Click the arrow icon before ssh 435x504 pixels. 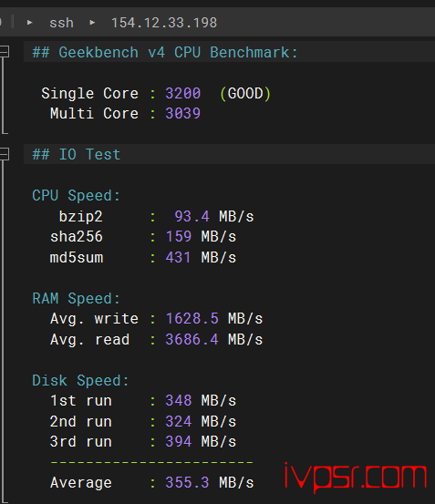(x=30, y=23)
